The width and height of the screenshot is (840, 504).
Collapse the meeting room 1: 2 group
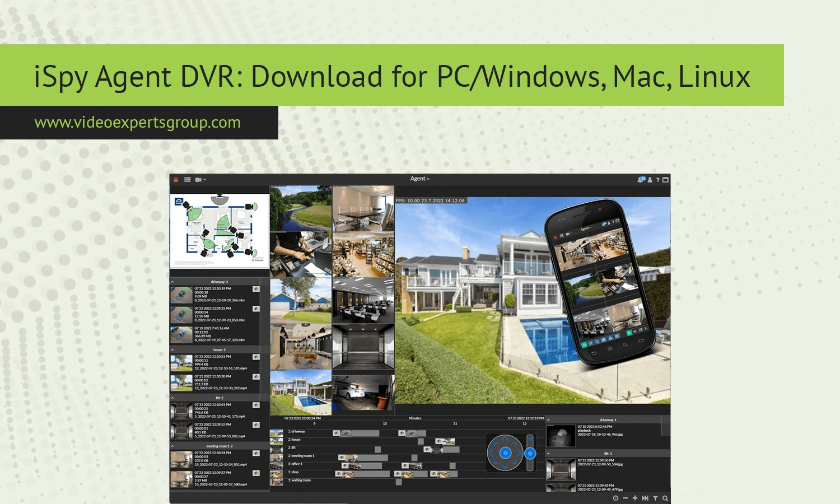point(172,446)
